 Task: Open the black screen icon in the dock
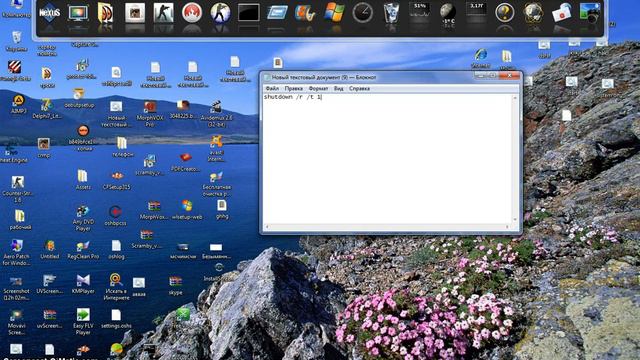248,13
